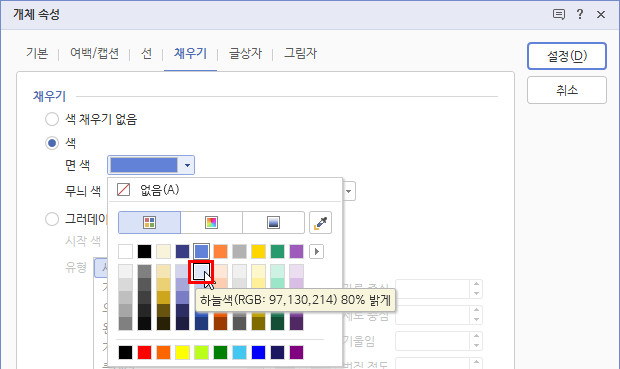Image resolution: width=620 pixels, height=369 pixels.
Task: Select the 그러데이션 radio button
Action: [52, 219]
